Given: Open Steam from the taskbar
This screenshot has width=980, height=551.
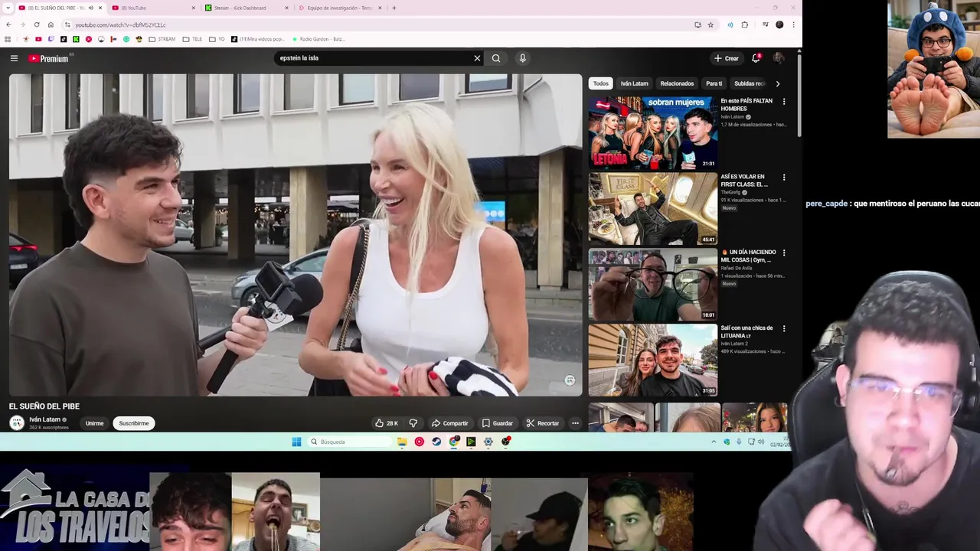Looking at the screenshot, I should point(436,442).
